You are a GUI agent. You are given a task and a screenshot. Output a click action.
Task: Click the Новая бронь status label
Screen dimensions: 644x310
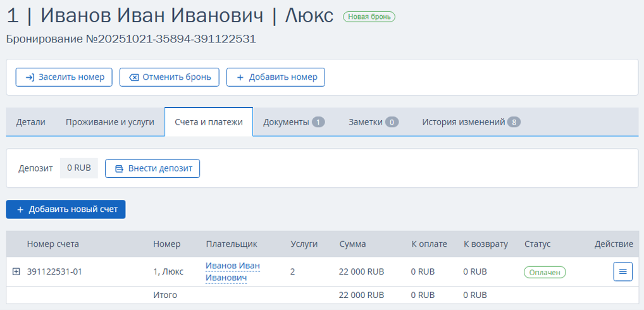click(x=369, y=17)
